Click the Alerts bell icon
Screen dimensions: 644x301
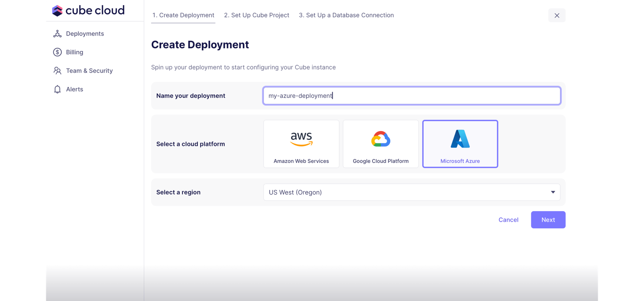point(57,89)
